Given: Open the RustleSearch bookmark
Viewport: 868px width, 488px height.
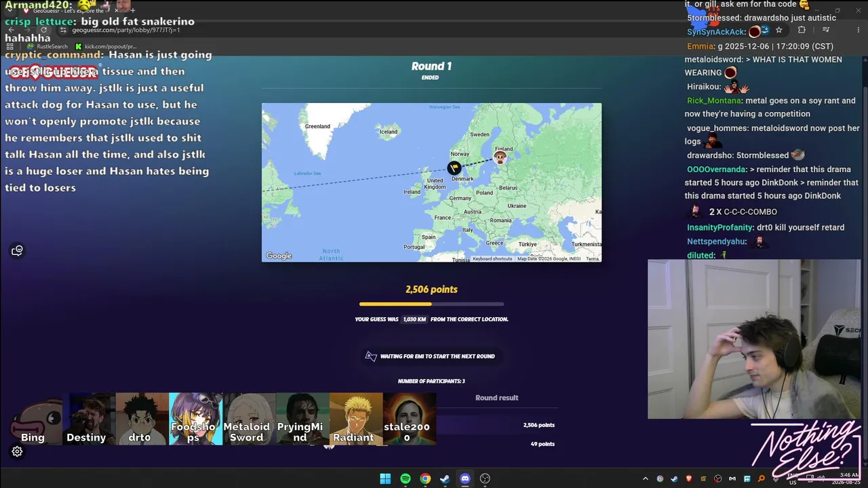Looking at the screenshot, I should pos(47,46).
